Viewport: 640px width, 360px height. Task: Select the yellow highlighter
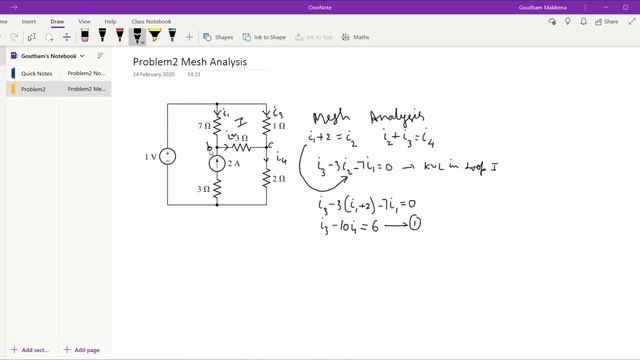[x=155, y=36]
